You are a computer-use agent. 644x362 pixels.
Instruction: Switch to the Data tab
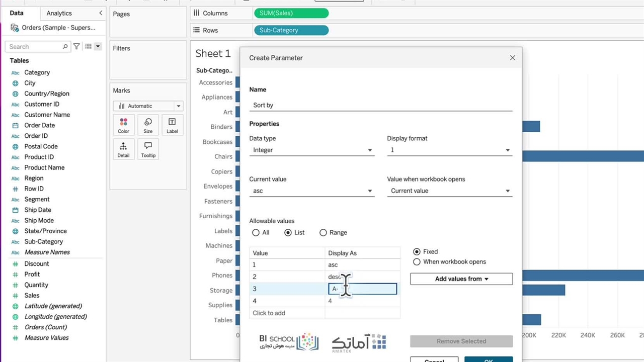pyautogui.click(x=17, y=13)
